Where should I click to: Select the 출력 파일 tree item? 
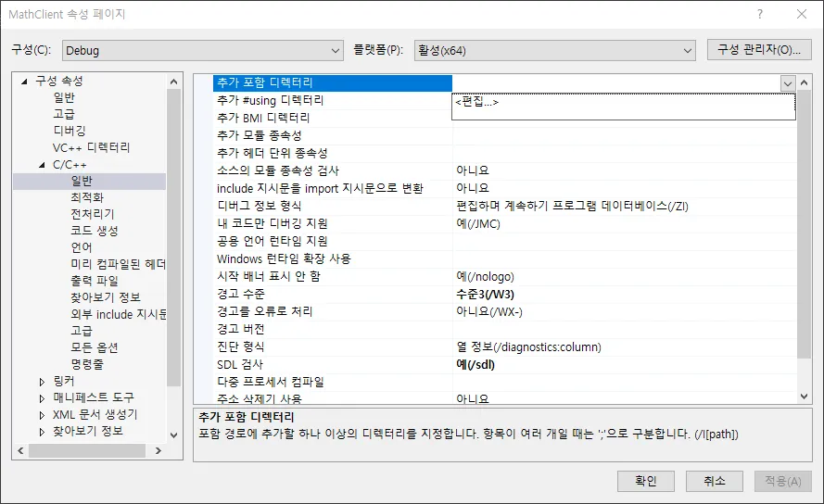(95, 281)
